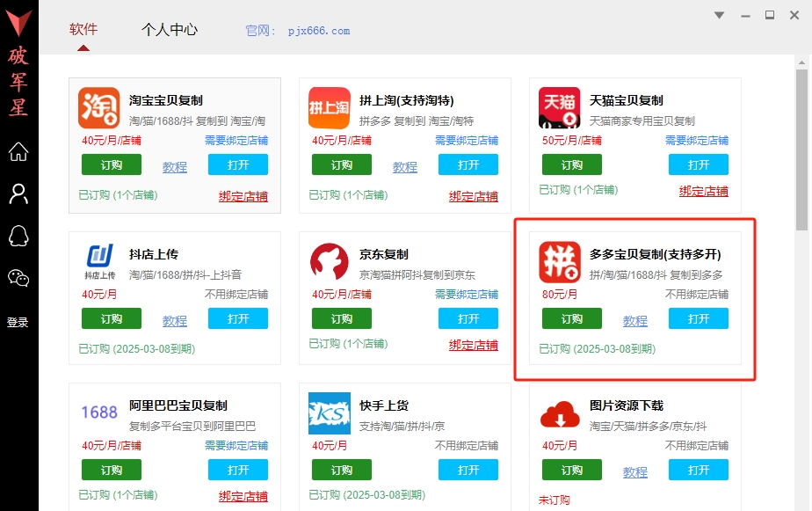The image size is (812, 511).
Task: Click the 天猫 red app icon
Action: coord(559,108)
